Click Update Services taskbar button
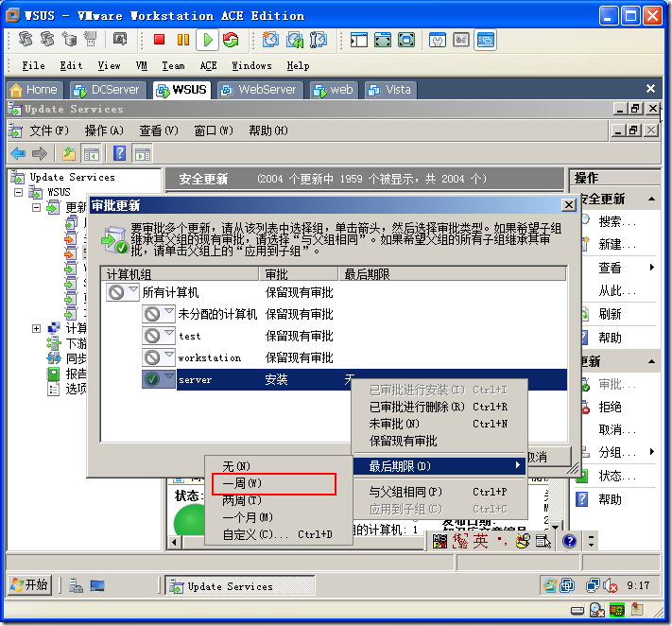This screenshot has height=626, width=672. (x=240, y=585)
